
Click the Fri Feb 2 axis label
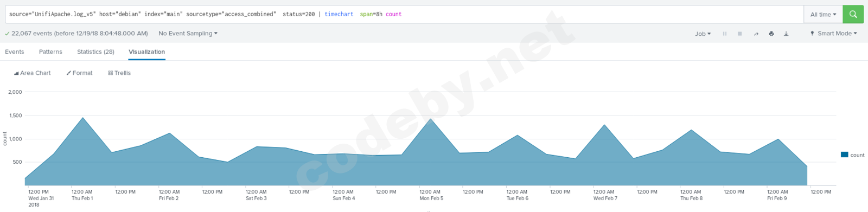(168, 198)
